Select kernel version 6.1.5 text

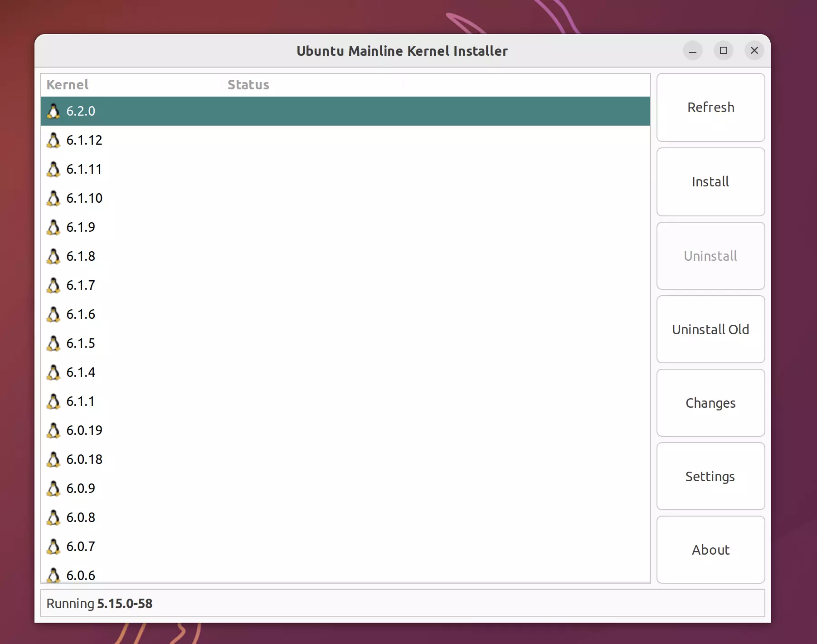pyautogui.click(x=81, y=343)
